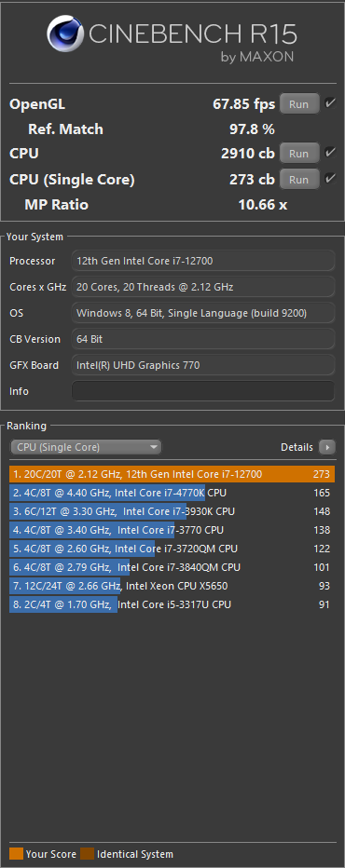Click the brown Identical System legend swatch
Viewport: 345px width, 868px height.
[87, 854]
